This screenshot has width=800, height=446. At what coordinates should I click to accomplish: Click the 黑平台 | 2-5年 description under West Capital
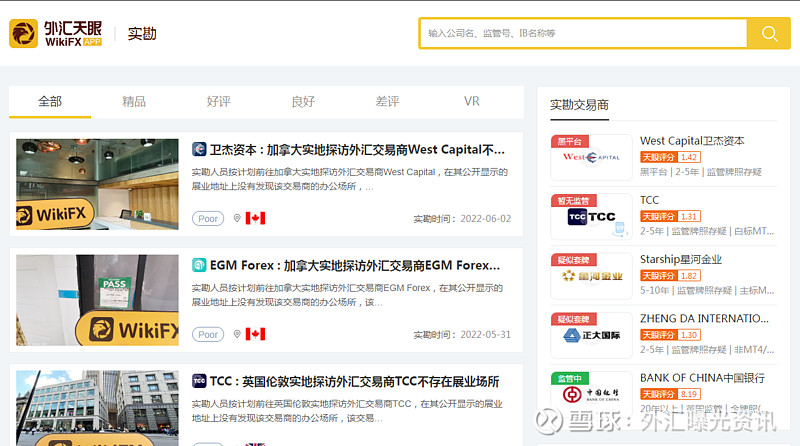point(701,172)
